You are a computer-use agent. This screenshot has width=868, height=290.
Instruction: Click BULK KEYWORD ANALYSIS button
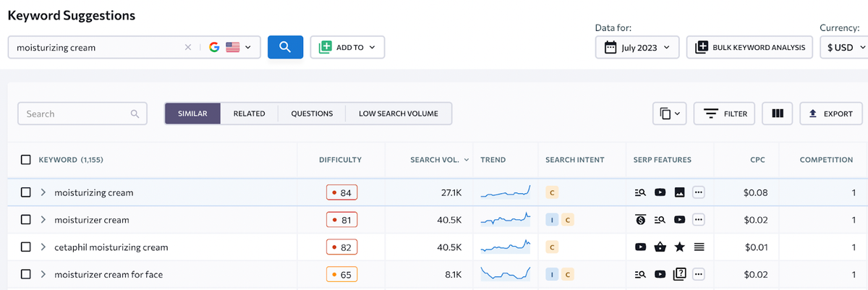(749, 48)
